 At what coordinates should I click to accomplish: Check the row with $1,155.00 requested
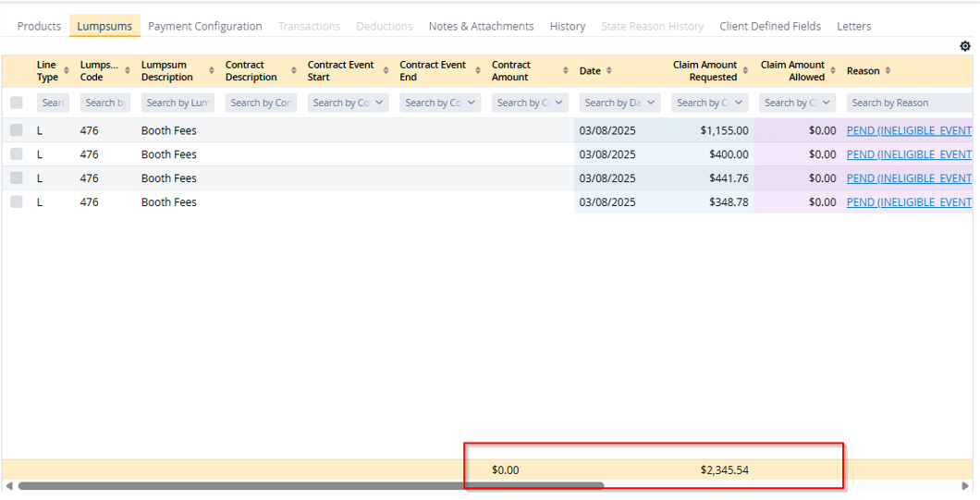(17, 130)
